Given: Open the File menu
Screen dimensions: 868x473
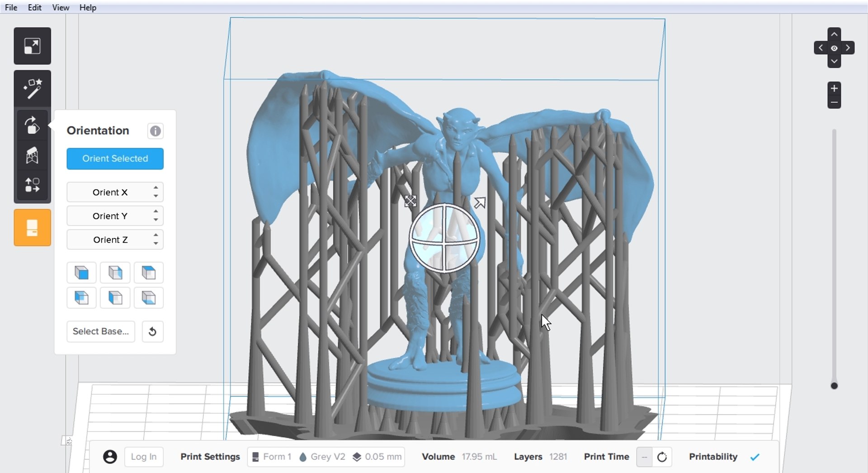Looking at the screenshot, I should pyautogui.click(x=11, y=7).
